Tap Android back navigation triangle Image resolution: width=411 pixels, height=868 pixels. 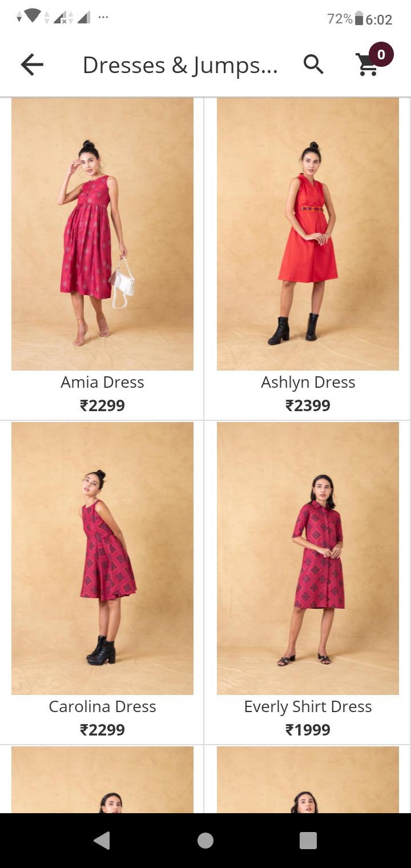pyautogui.click(x=102, y=840)
